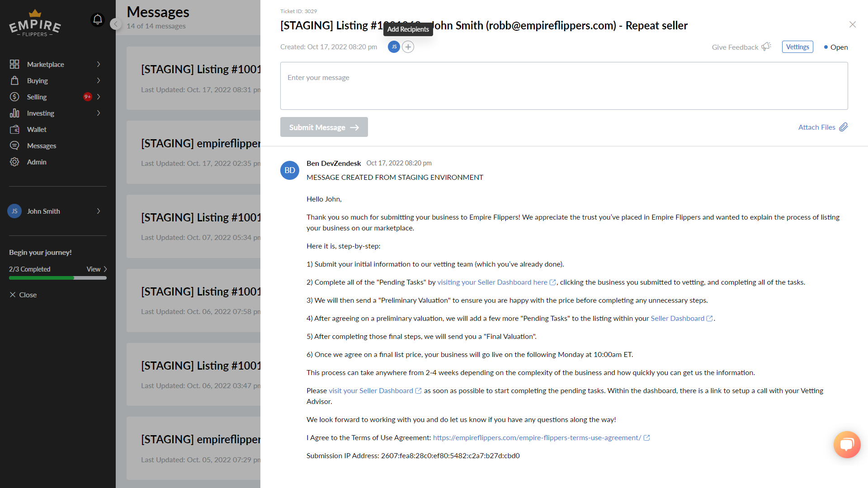
Task: Expand the Selling submenu
Action: 99,97
